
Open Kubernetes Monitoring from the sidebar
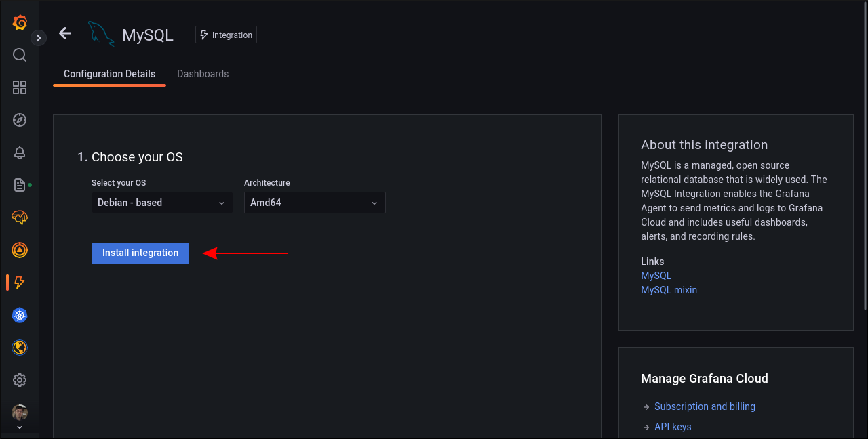19,315
